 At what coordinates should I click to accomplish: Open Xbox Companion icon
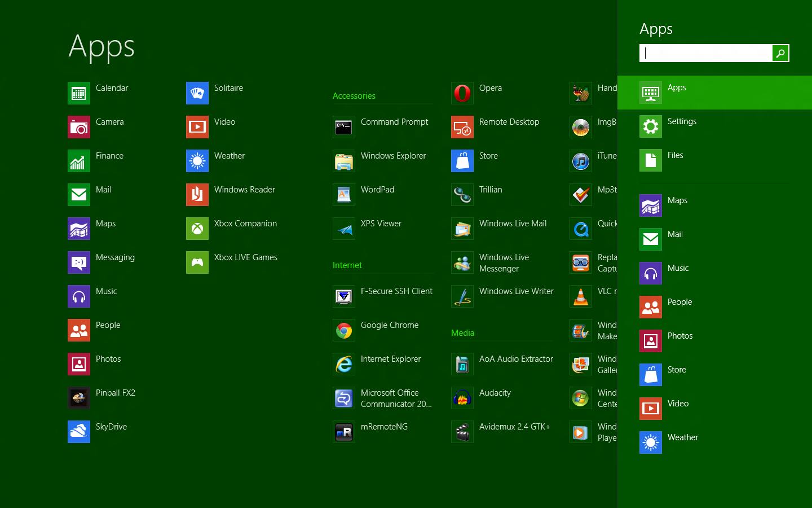(197, 229)
